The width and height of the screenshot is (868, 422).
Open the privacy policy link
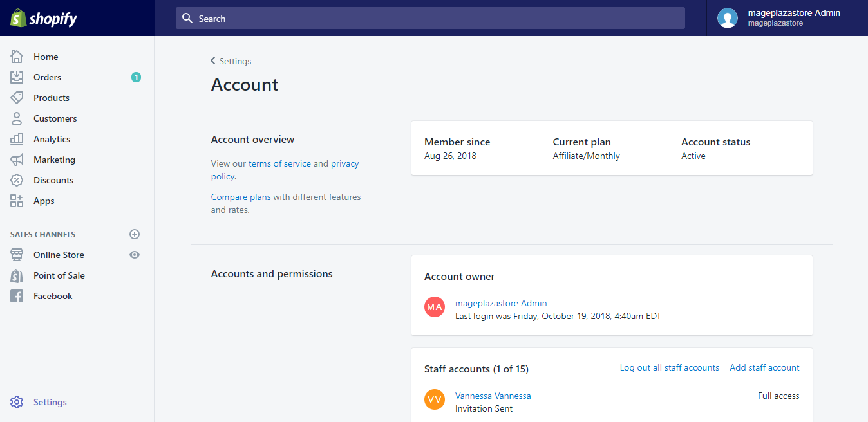285,170
